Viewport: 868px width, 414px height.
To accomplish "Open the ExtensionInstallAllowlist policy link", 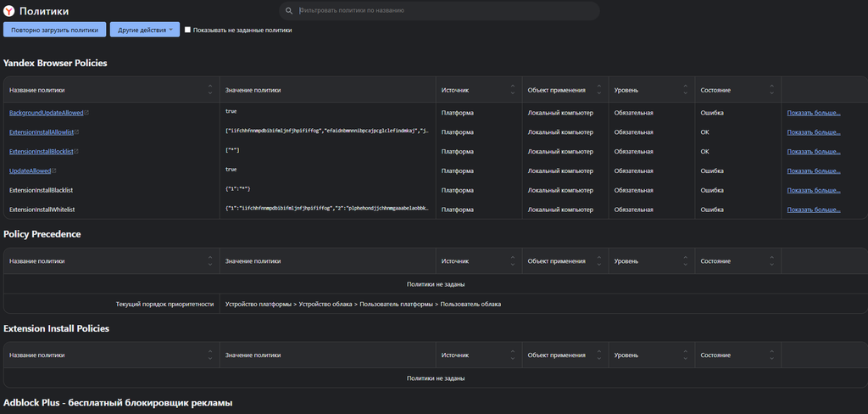I will pos(42,131).
